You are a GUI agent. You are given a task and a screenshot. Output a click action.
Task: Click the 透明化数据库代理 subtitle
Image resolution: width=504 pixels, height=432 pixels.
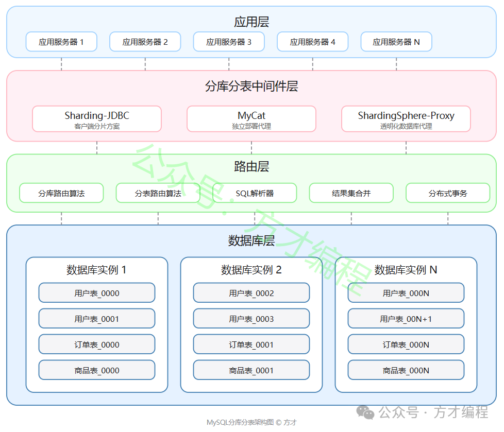(x=406, y=126)
